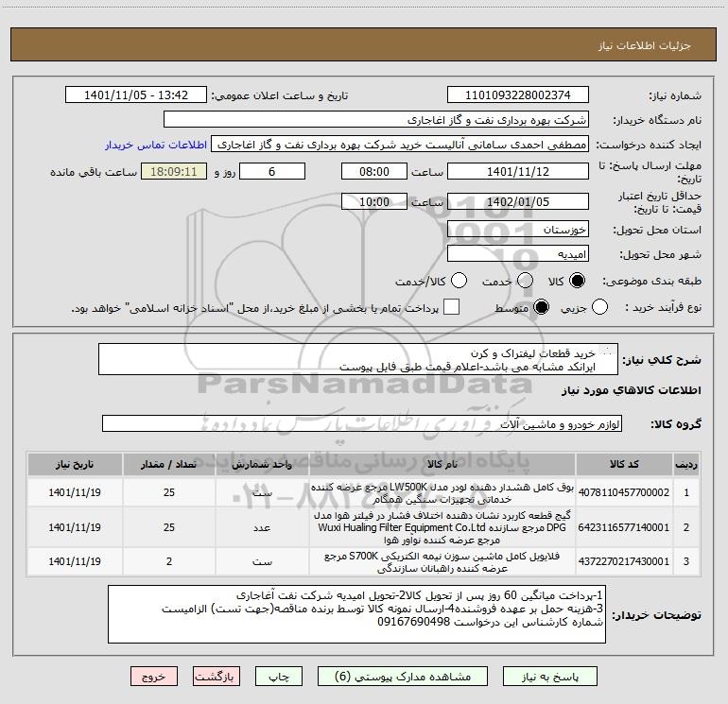Click the general description text box
The height and width of the screenshot is (704, 728).
coord(358,360)
